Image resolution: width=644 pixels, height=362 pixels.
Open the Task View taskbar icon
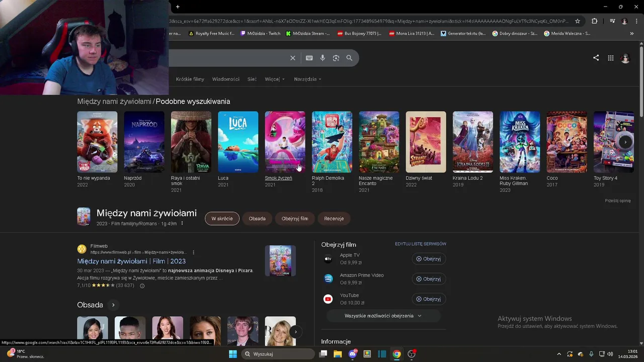324,354
